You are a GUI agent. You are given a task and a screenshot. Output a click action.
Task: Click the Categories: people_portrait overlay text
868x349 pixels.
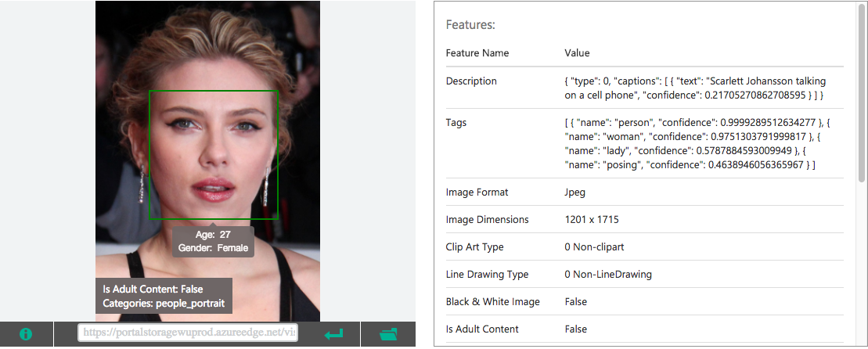[164, 304]
